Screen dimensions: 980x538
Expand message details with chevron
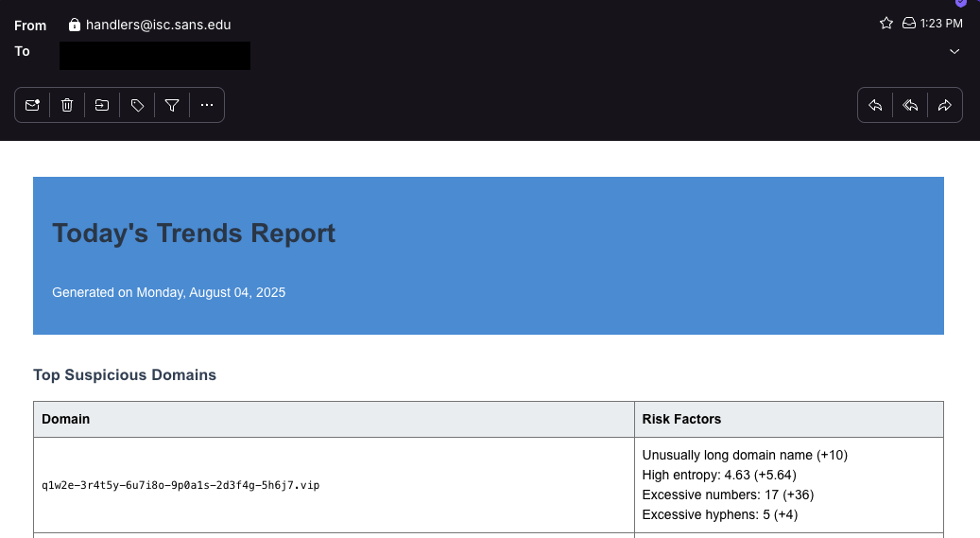954,51
